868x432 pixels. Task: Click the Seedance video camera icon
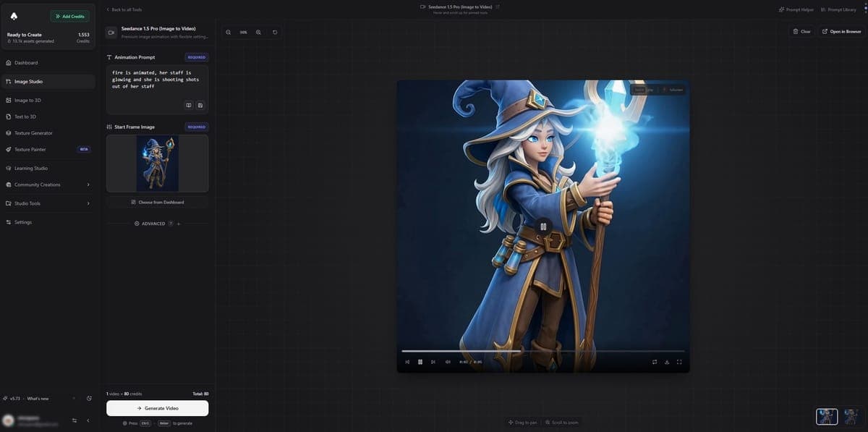click(111, 33)
